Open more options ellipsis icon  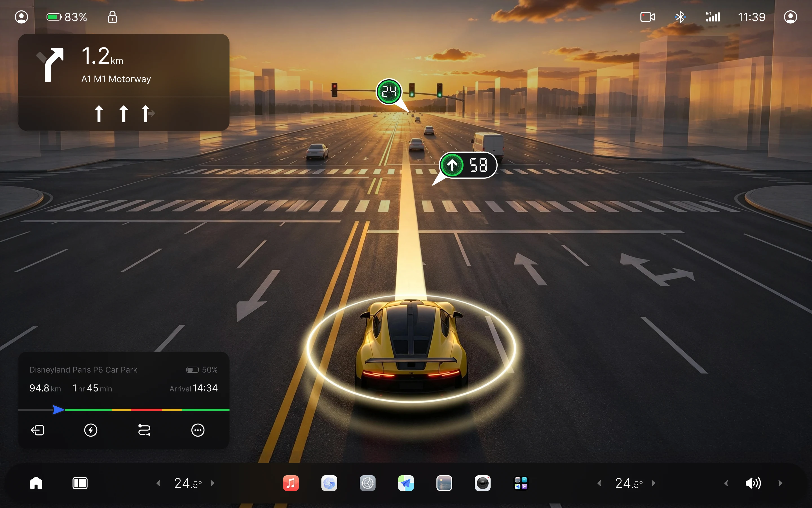(x=198, y=430)
